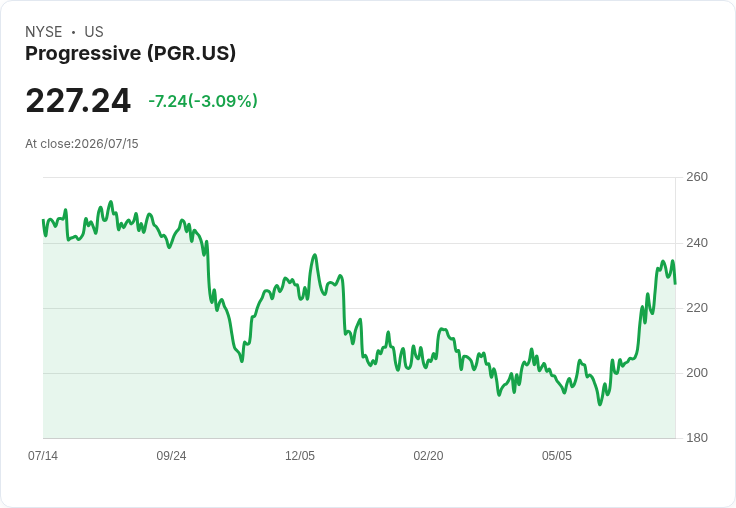The image size is (736, 508).
Task: Click the chart peak near 12/05
Action: 315,255
